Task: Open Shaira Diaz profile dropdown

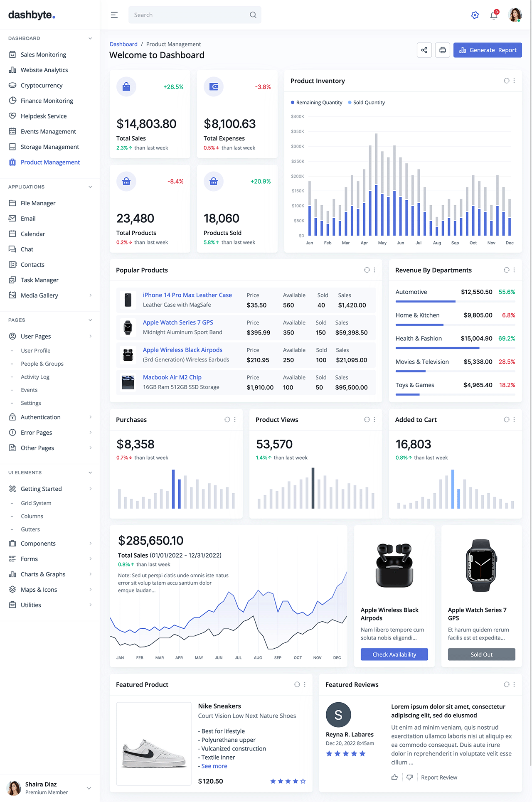Action: 89,788
